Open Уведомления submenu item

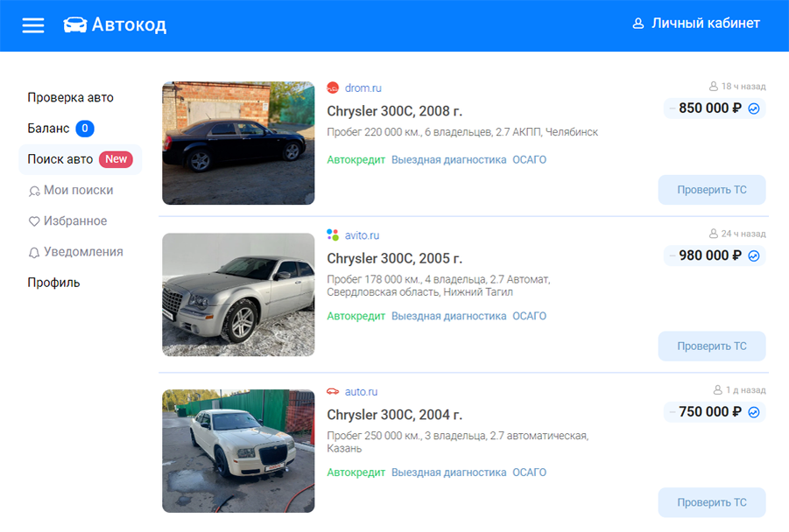[83, 251]
